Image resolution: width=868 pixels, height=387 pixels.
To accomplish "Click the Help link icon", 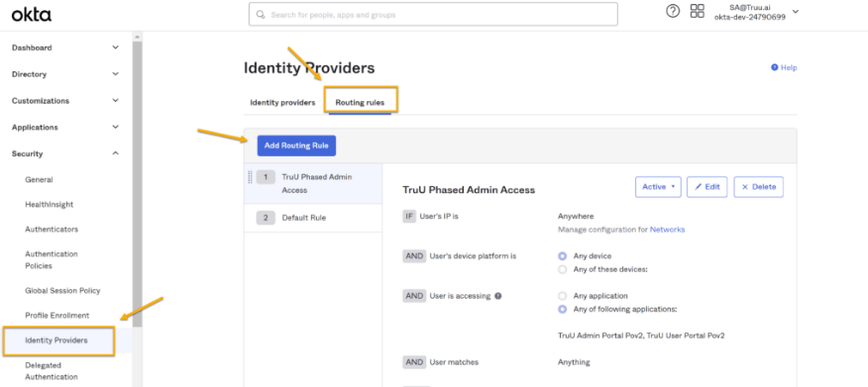I will 775,67.
